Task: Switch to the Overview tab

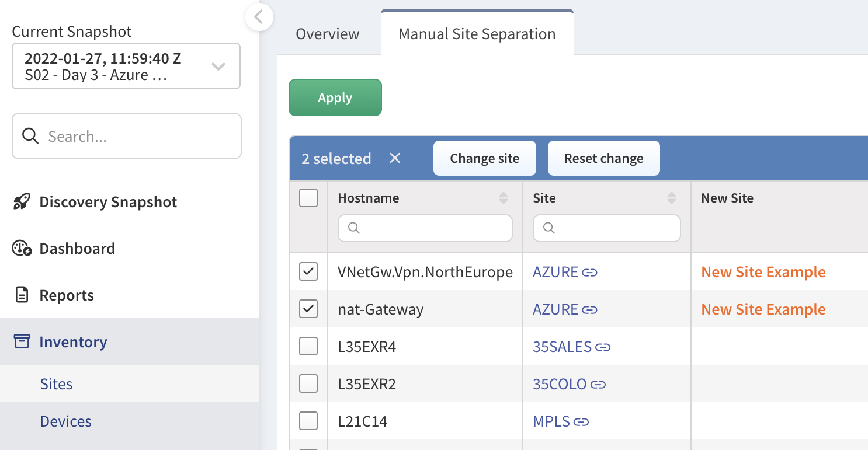Action: click(x=328, y=34)
